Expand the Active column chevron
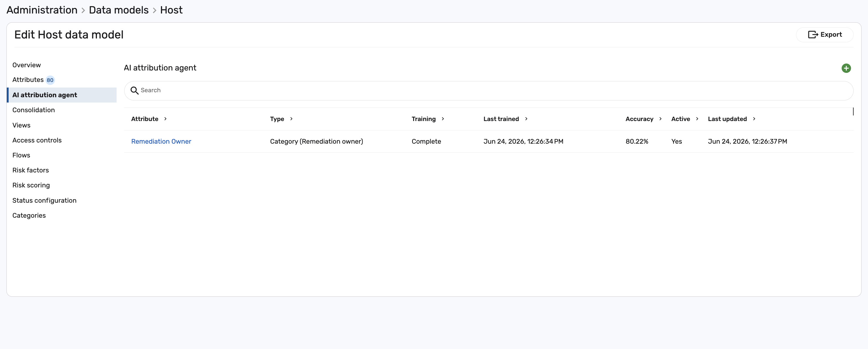The width and height of the screenshot is (868, 349). 697,119
